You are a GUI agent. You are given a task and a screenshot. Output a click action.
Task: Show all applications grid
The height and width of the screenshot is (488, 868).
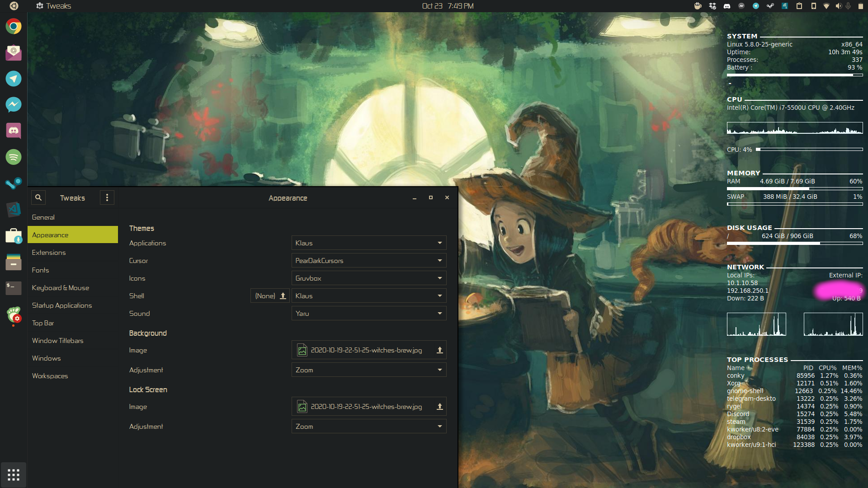pyautogui.click(x=14, y=475)
